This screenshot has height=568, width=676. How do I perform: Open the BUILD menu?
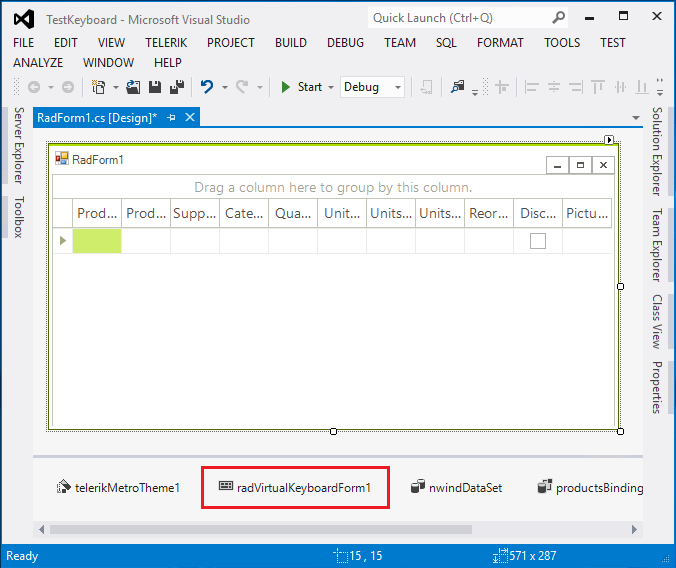[291, 43]
